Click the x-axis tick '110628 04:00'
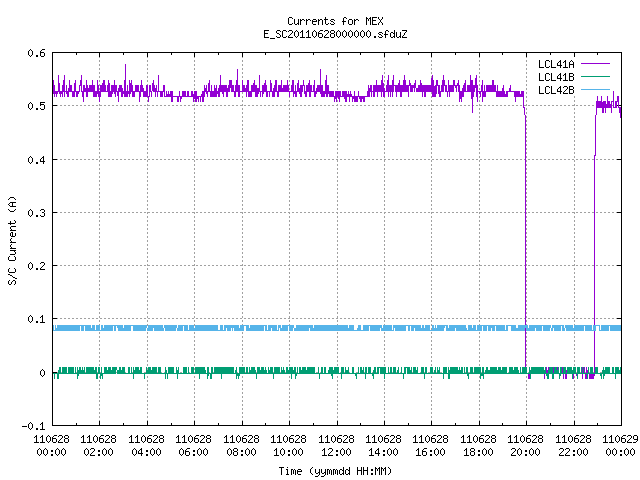Image resolution: width=640 pixels, height=480 pixels. point(146,445)
